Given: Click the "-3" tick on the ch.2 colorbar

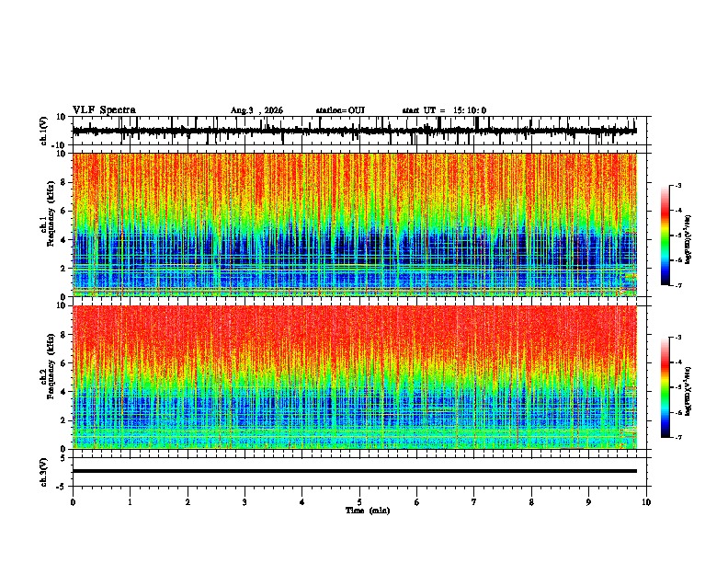Looking at the screenshot, I should (678, 338).
